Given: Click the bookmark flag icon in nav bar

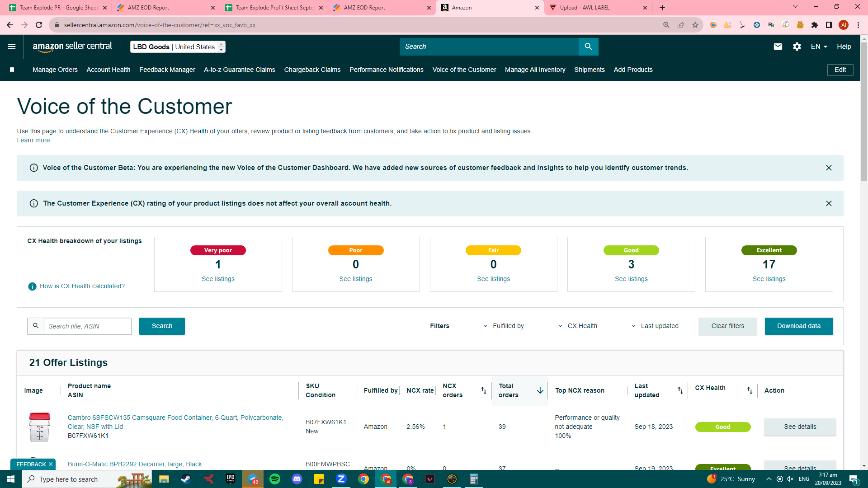Looking at the screenshot, I should point(12,70).
